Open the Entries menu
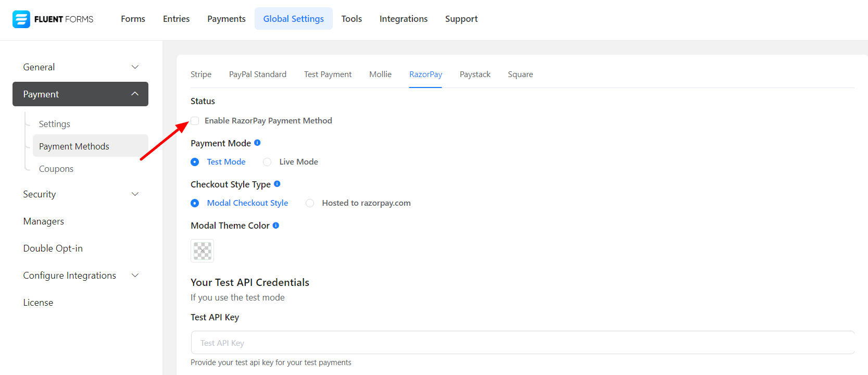This screenshot has height=375, width=868. click(x=176, y=19)
